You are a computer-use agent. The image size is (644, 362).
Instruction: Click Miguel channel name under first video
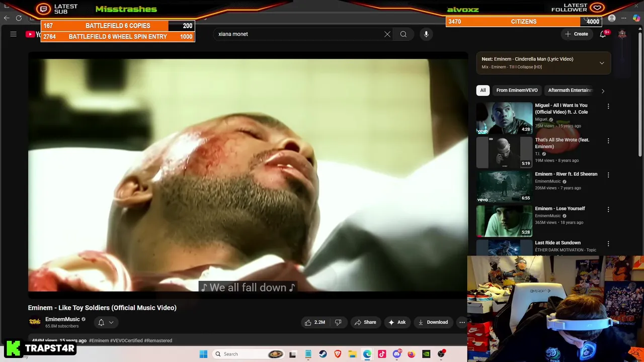point(541,119)
